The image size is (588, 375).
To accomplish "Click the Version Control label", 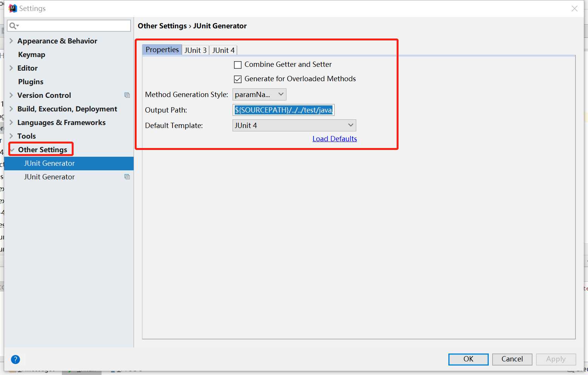I will click(x=44, y=95).
